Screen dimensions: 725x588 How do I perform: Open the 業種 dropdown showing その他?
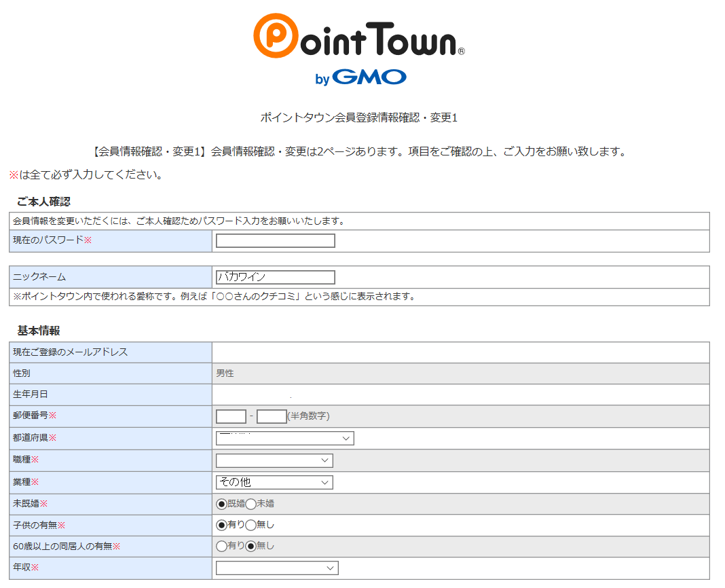[x=274, y=482]
